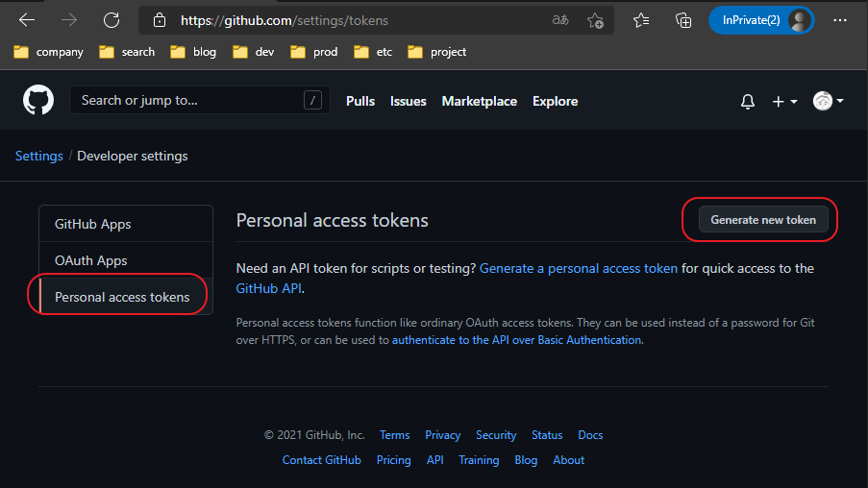Open Pricing footer link
Screen dimensions: 868x488
coord(393,460)
